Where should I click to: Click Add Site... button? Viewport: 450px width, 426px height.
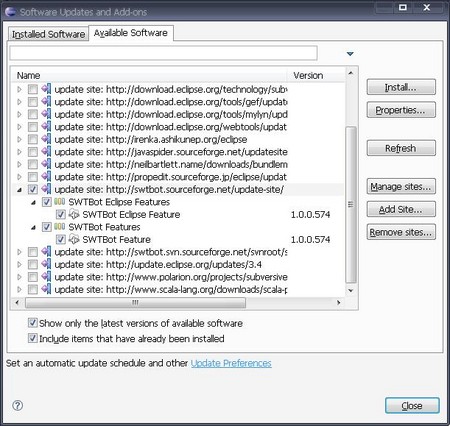click(401, 209)
